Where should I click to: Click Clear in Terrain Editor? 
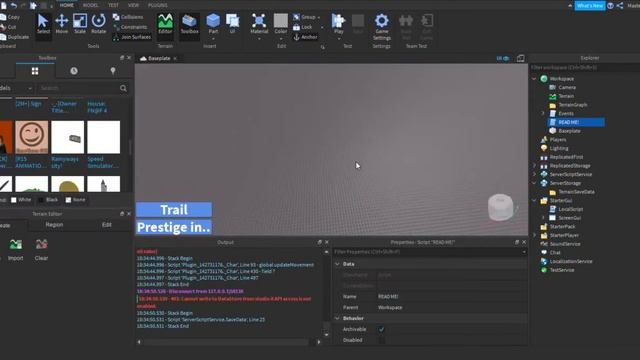41,249
